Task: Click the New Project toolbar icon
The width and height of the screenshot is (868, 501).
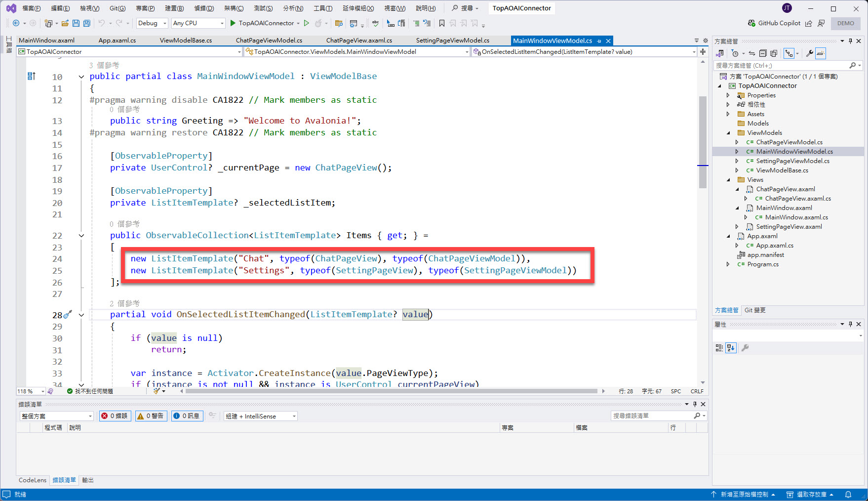Action: point(48,23)
